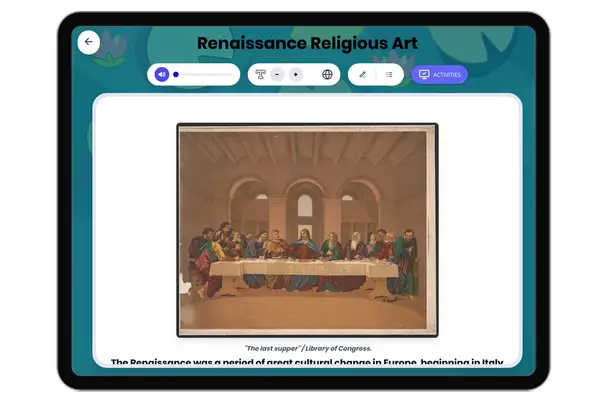Decrease text size with minus button

pos(277,74)
